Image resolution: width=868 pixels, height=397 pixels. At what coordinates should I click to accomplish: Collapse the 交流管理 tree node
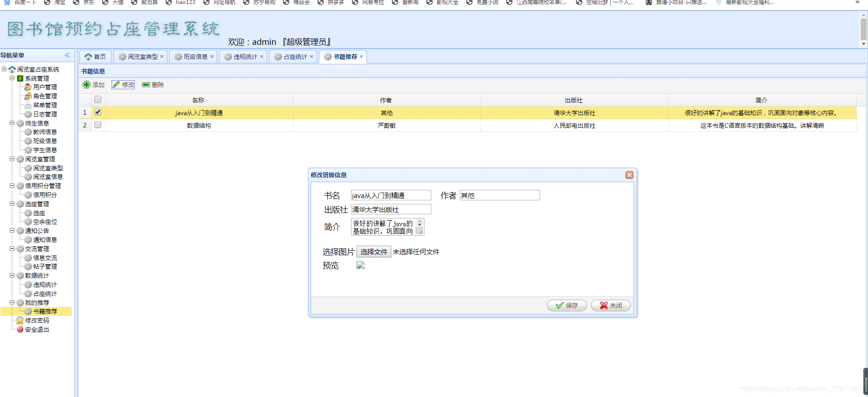coord(12,249)
